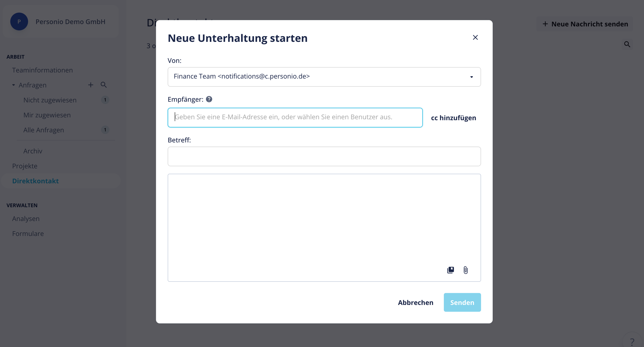Click Neue Nachricht senden button
644x347 pixels.
[585, 24]
